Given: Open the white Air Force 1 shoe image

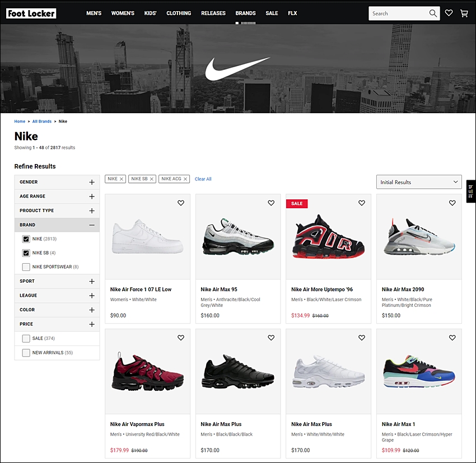Looking at the screenshot, I should click(x=147, y=237).
